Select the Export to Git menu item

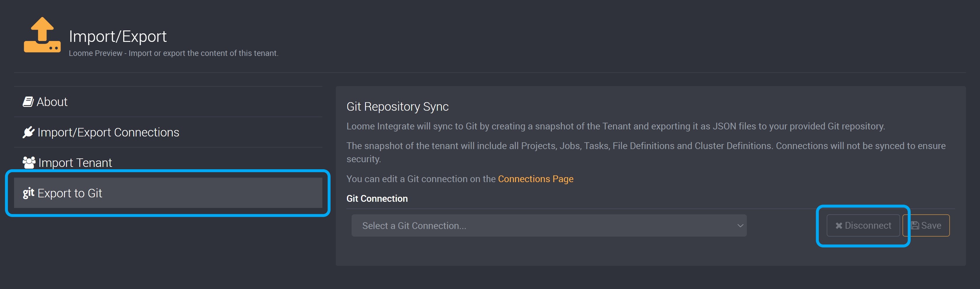coord(168,193)
